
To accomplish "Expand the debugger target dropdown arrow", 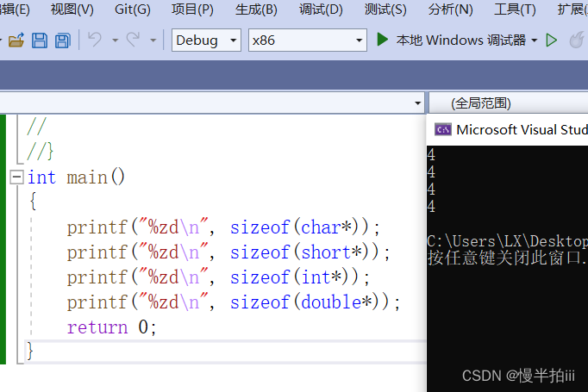I will (x=535, y=40).
